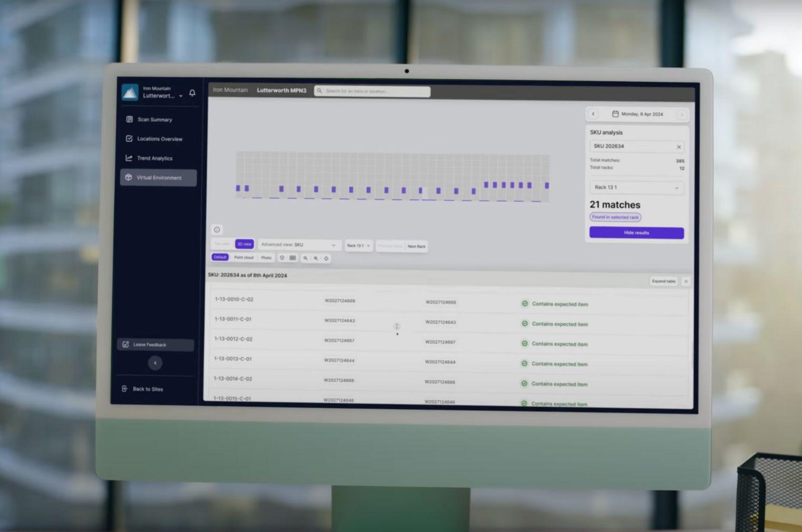Viewport: 802px width, 532px height.
Task: Open the calendar date picker icon
Action: [615, 114]
